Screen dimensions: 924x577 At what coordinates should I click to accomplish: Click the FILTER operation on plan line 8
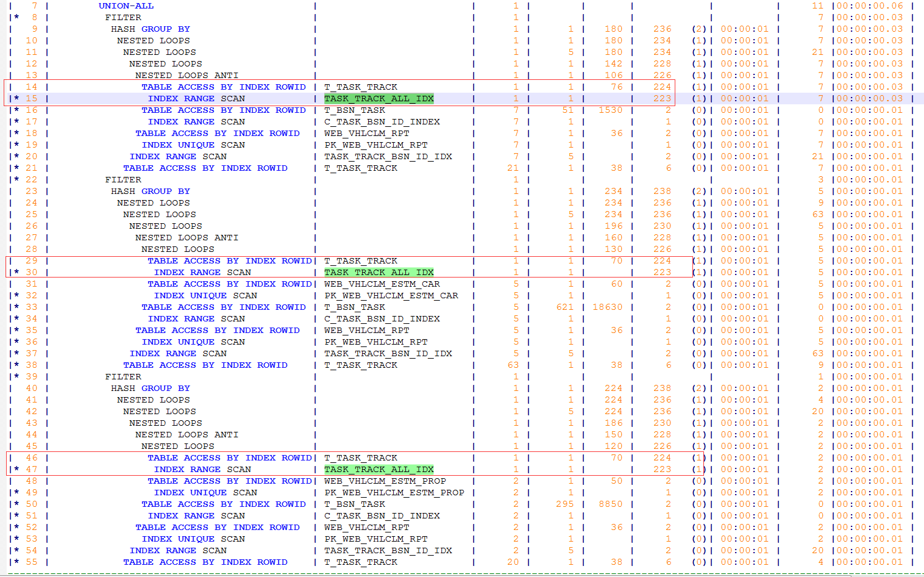(123, 18)
